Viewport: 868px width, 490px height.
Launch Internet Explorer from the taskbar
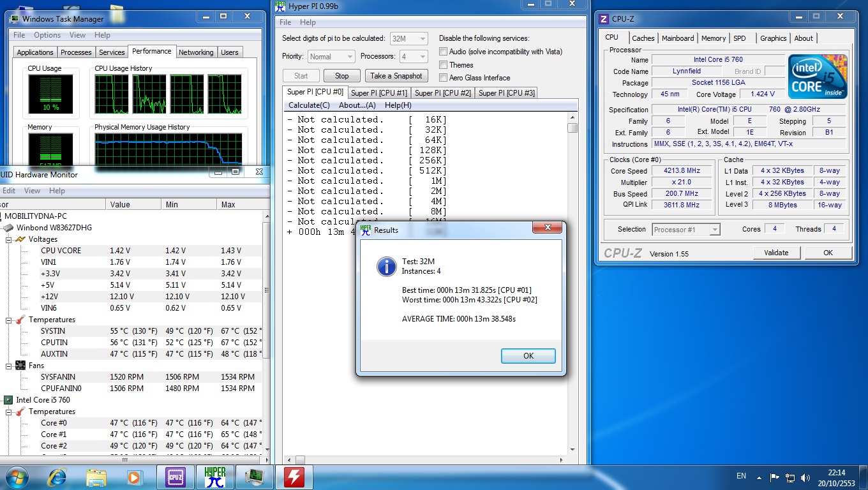pyautogui.click(x=58, y=477)
